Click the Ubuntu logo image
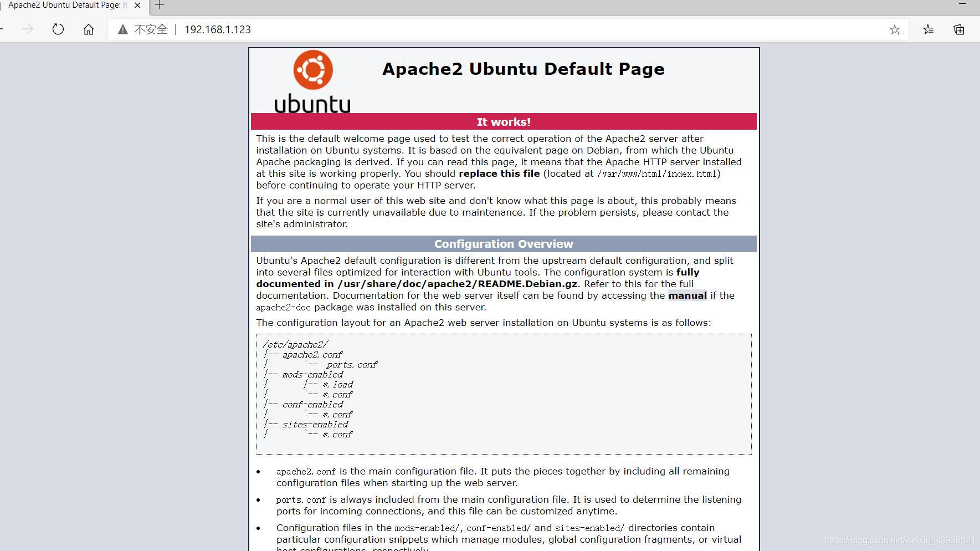The image size is (980, 551). (x=313, y=81)
